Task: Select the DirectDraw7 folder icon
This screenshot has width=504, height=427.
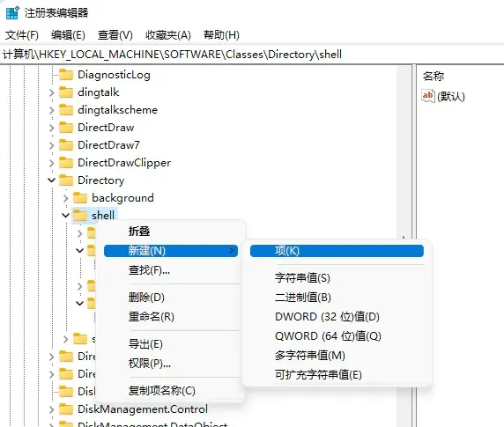Action: [x=66, y=145]
